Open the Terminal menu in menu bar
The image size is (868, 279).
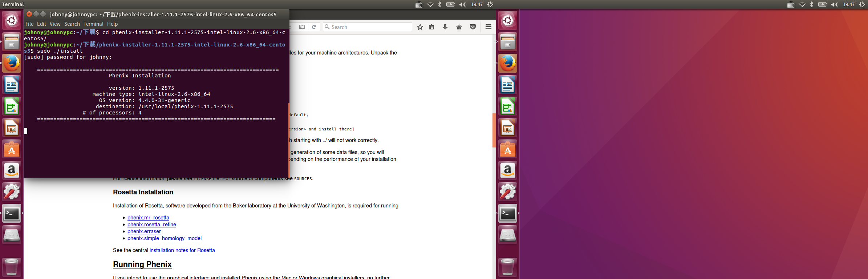click(x=93, y=24)
